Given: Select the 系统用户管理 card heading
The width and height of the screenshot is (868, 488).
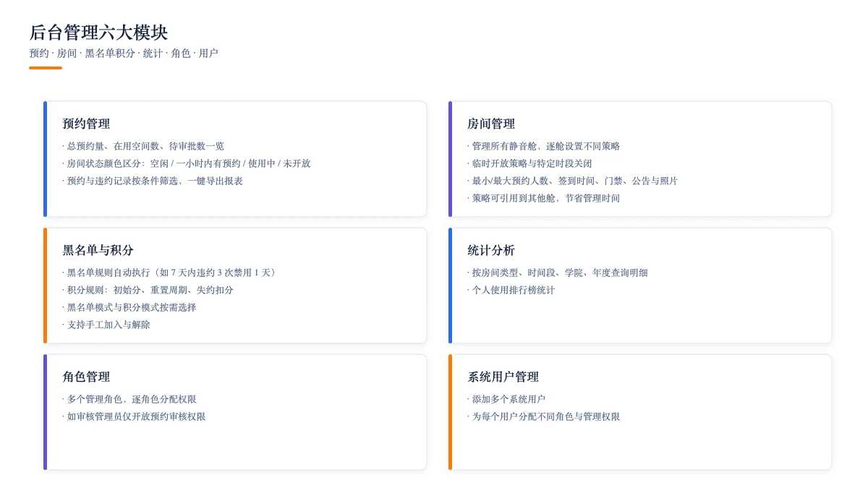Looking at the screenshot, I should [503, 377].
